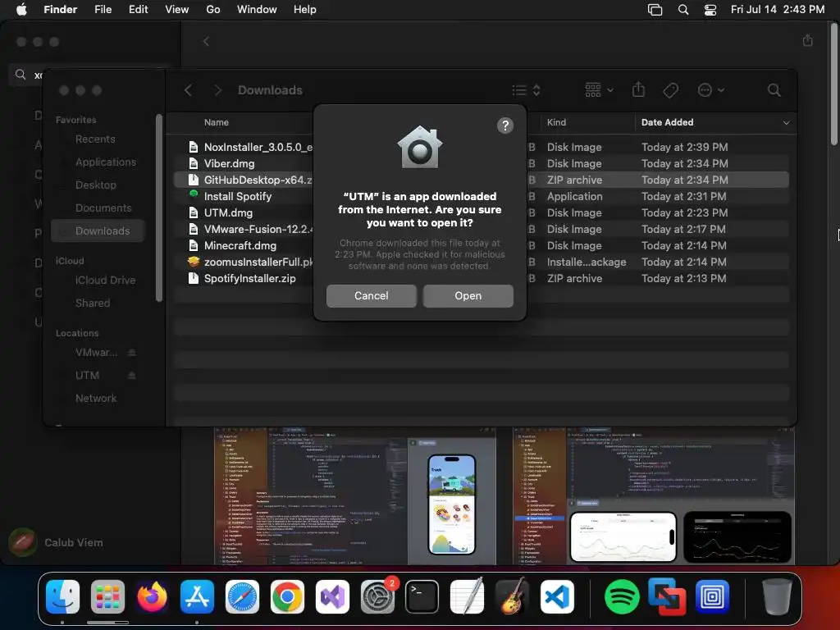Screen dimensions: 840x630
Task: Open iCloud Drive in sidebar
Action: (x=105, y=281)
